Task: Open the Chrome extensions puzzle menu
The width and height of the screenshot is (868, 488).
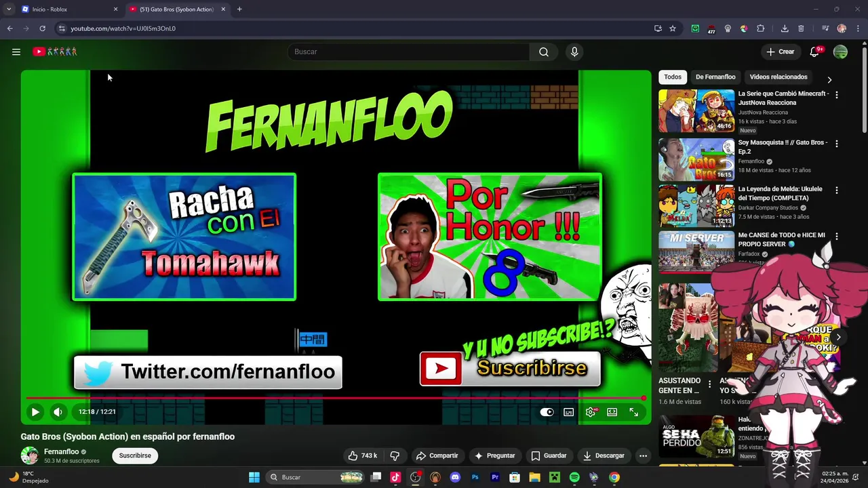Action: pyautogui.click(x=760, y=28)
